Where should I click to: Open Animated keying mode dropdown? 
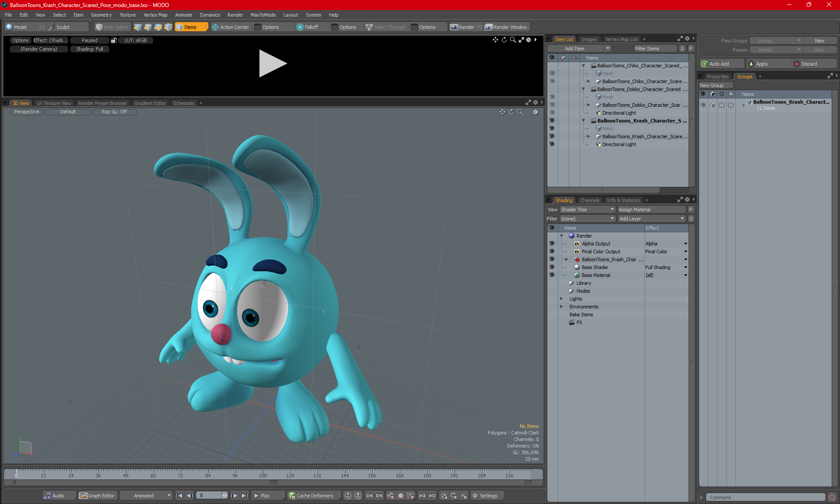pyautogui.click(x=146, y=496)
